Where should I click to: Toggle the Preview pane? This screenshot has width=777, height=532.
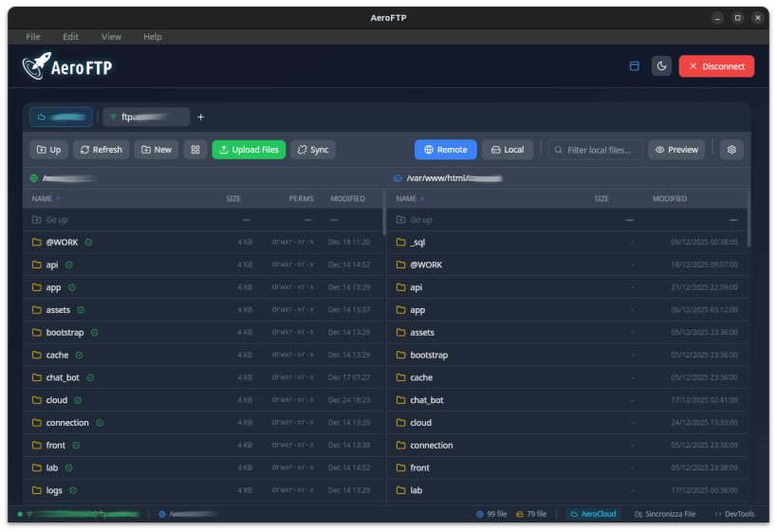point(676,150)
